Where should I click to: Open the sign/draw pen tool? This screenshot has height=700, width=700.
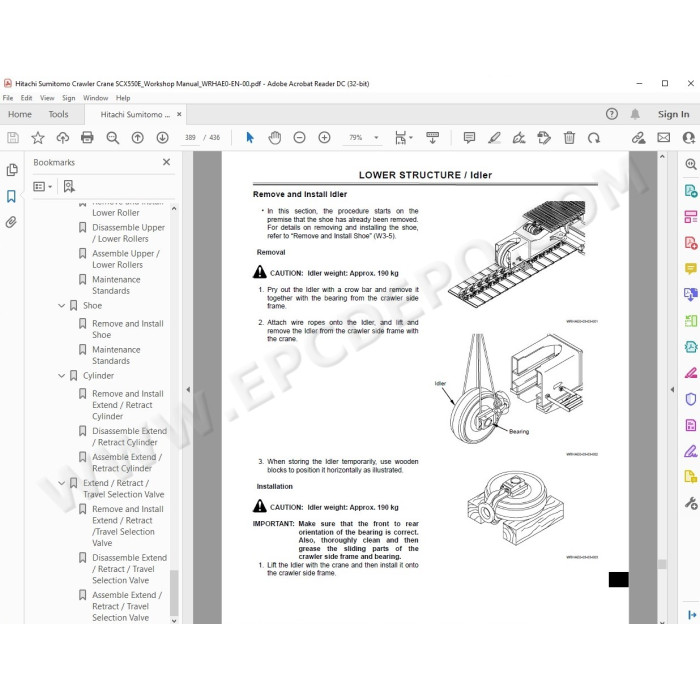click(x=519, y=138)
